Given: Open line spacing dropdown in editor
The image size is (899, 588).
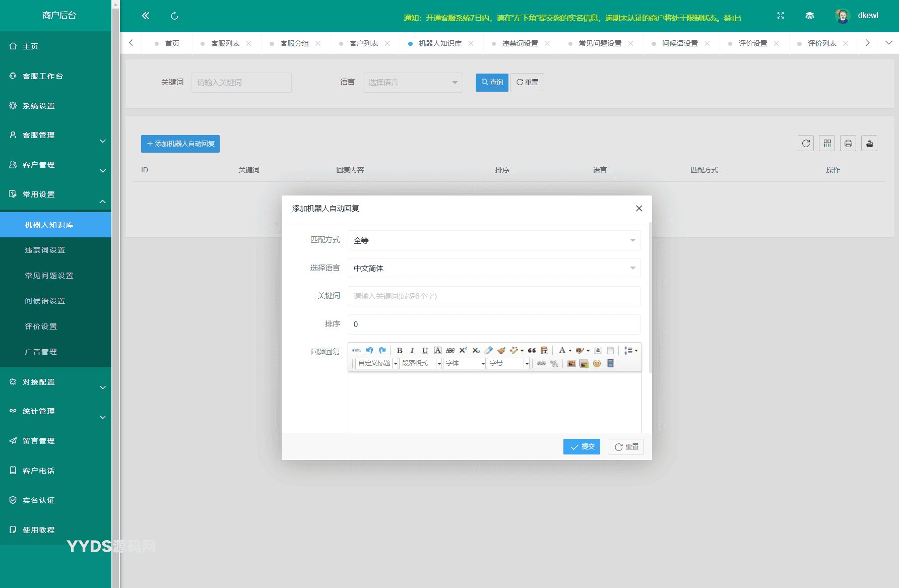Looking at the screenshot, I should 630,350.
